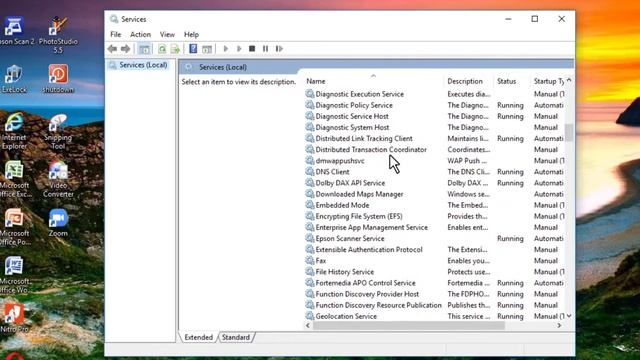Viewport: 640px width, 360px height.
Task: Switch to the Standard tab
Action: tap(236, 337)
